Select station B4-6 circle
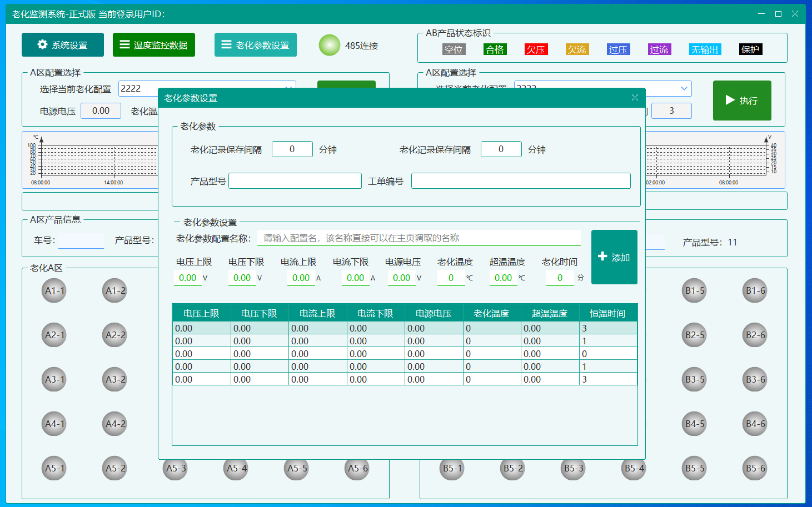Image resolution: width=812 pixels, height=507 pixels. point(755,424)
